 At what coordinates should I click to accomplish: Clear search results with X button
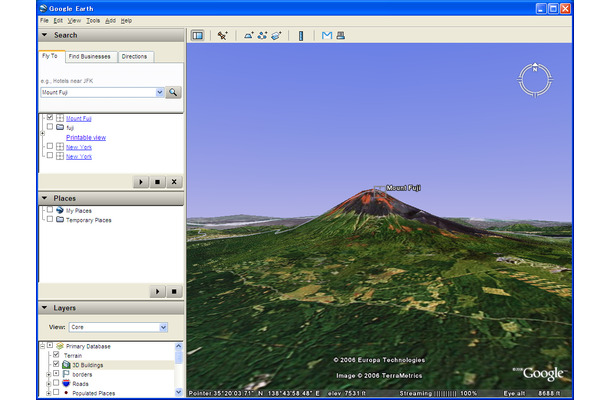(174, 182)
